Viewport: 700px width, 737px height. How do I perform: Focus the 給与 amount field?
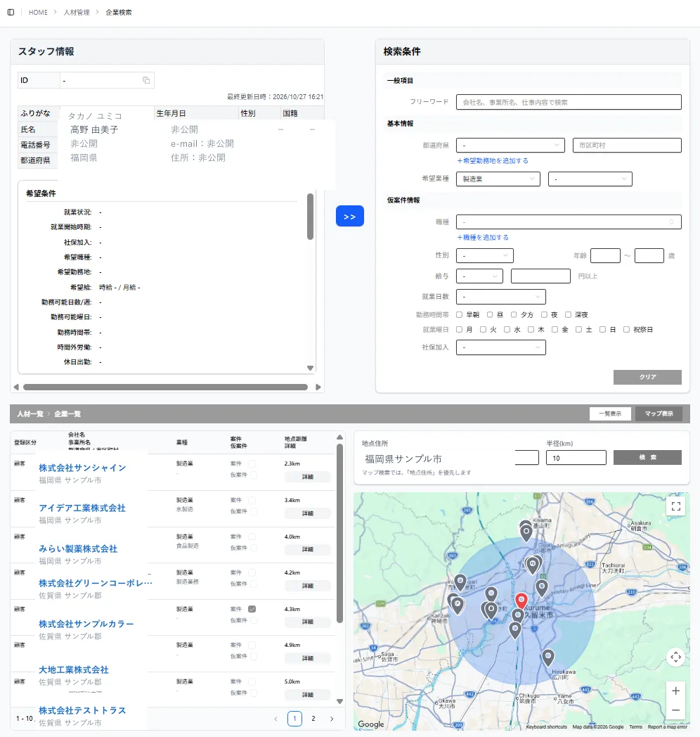pos(540,276)
